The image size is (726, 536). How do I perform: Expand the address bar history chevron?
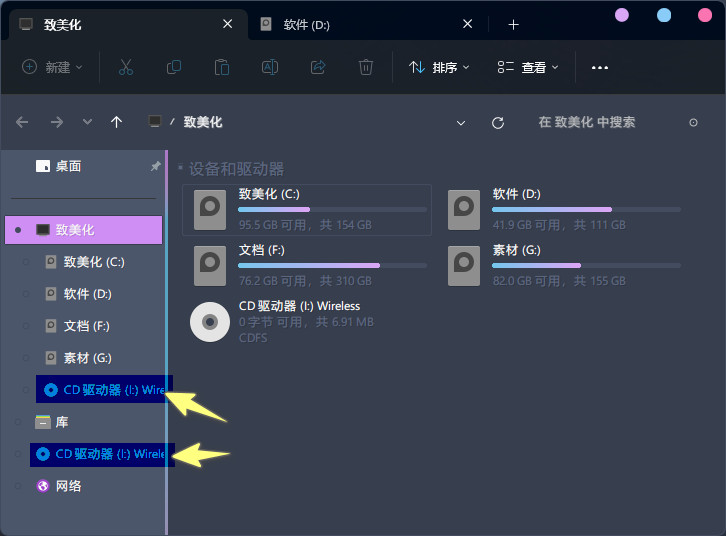(461, 122)
